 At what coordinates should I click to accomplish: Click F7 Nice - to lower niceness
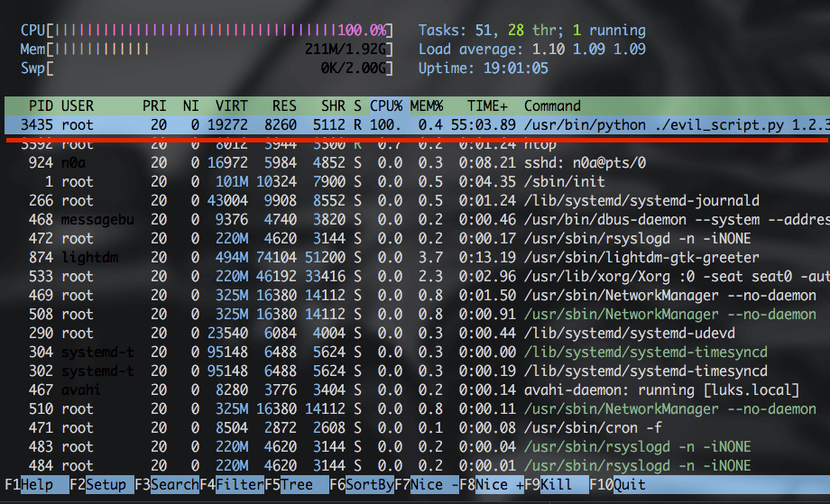(x=427, y=484)
